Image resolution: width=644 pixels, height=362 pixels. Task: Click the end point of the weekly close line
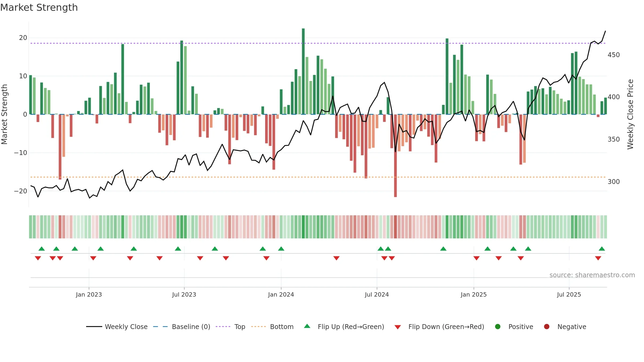pyautogui.click(x=605, y=31)
